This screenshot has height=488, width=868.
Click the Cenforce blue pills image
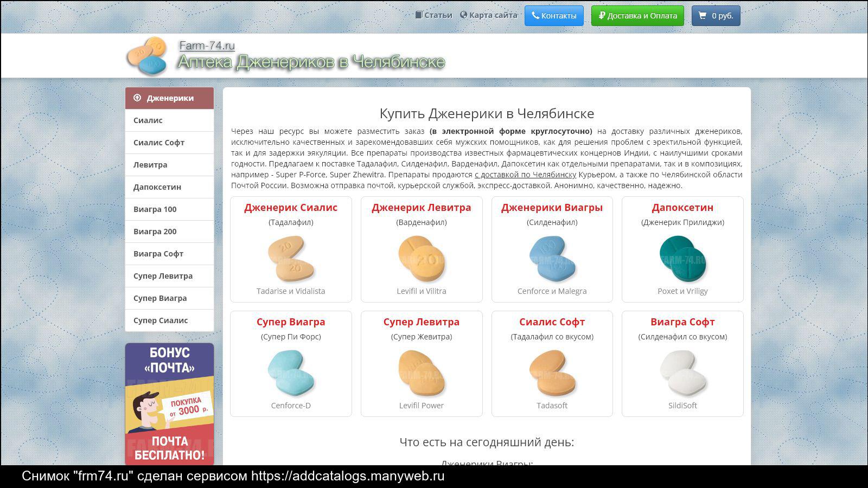point(552,258)
